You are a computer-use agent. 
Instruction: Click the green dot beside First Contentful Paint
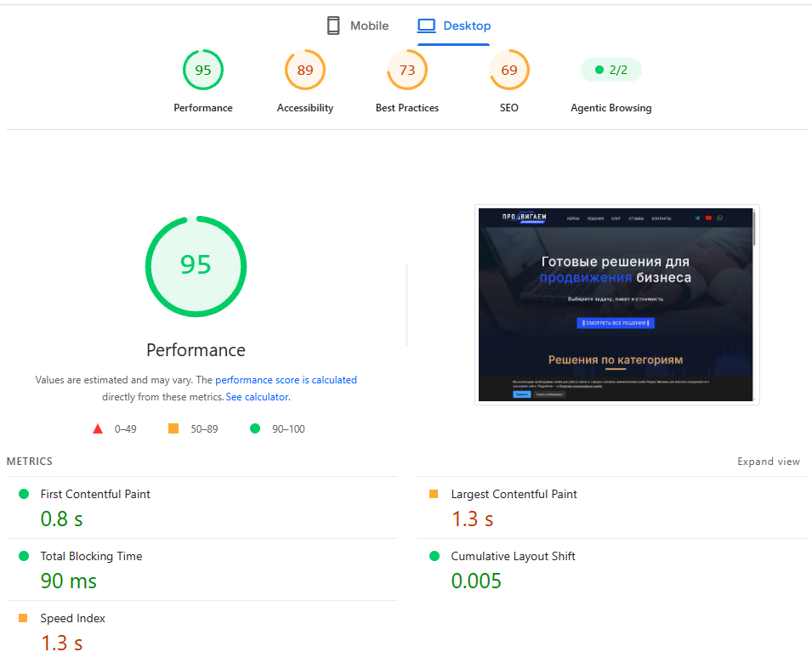(x=24, y=494)
